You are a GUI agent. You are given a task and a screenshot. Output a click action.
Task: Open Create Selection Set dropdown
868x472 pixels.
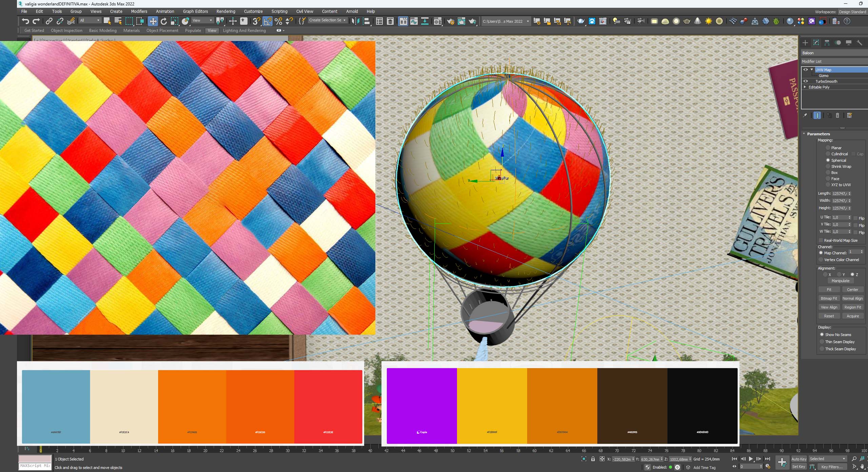click(x=327, y=20)
